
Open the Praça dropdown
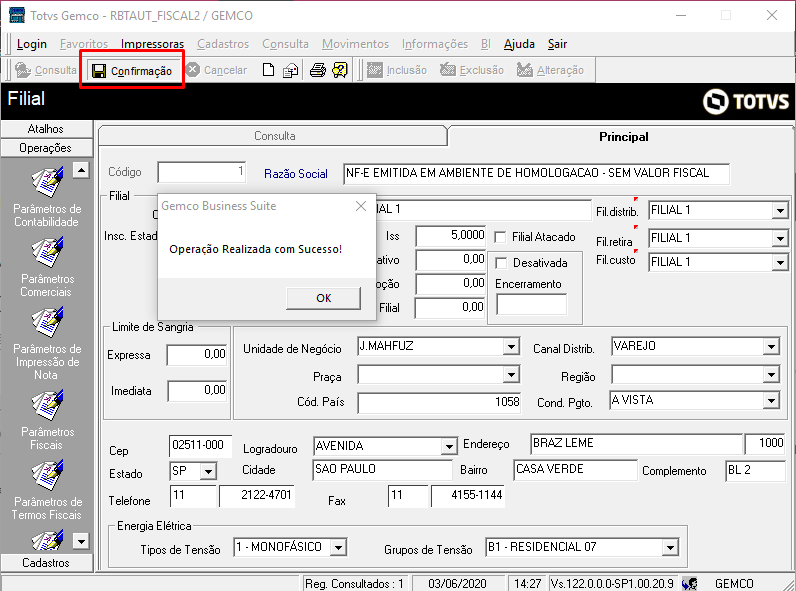511,375
